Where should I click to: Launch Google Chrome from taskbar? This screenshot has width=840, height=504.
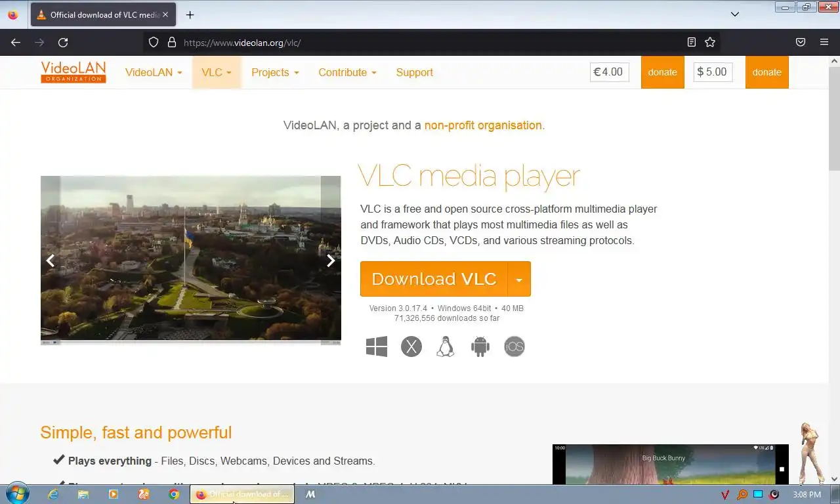173,494
